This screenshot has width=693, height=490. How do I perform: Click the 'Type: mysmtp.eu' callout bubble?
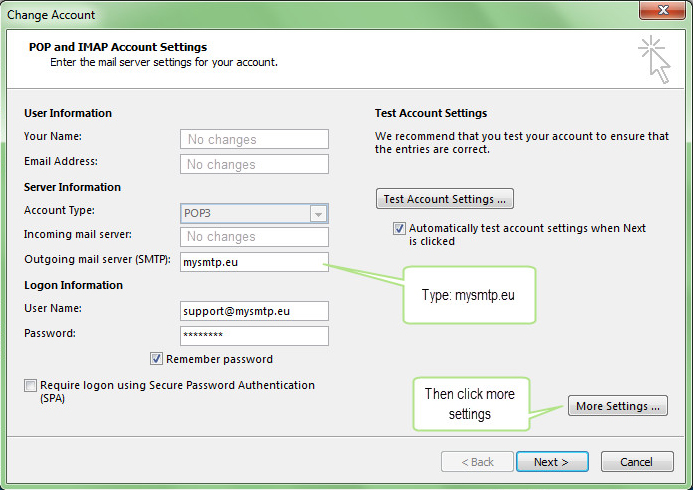[469, 294]
